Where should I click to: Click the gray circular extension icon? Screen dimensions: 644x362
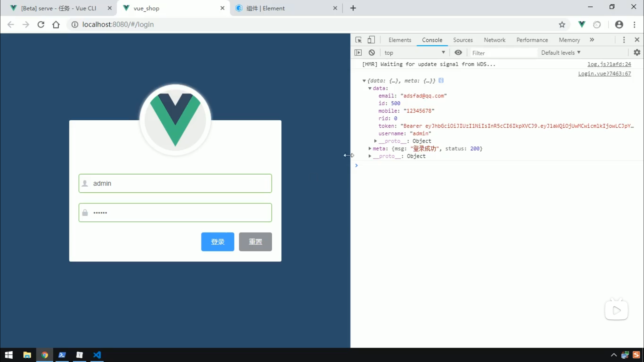coord(597,24)
